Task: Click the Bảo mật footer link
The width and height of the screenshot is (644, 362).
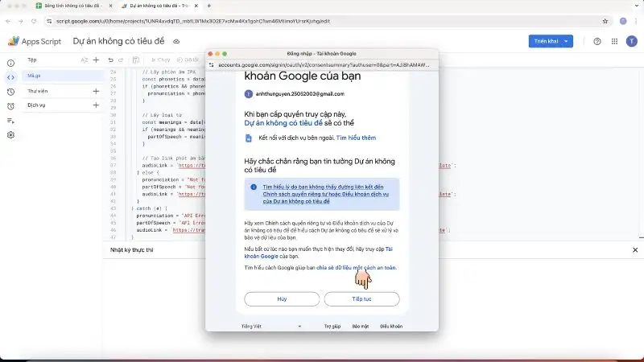Action: [360, 327]
